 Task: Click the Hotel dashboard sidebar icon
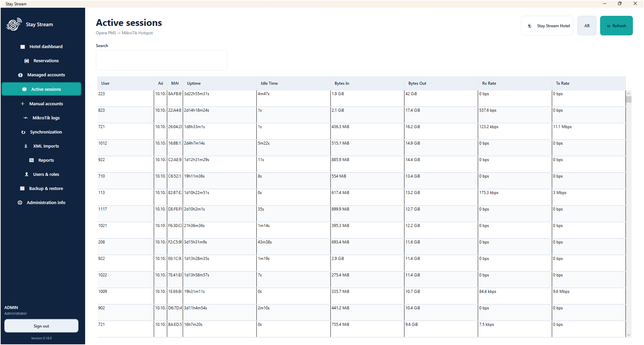[23, 47]
